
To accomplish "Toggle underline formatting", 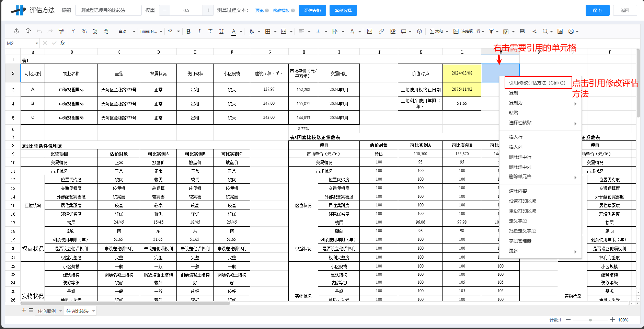I will [221, 31].
